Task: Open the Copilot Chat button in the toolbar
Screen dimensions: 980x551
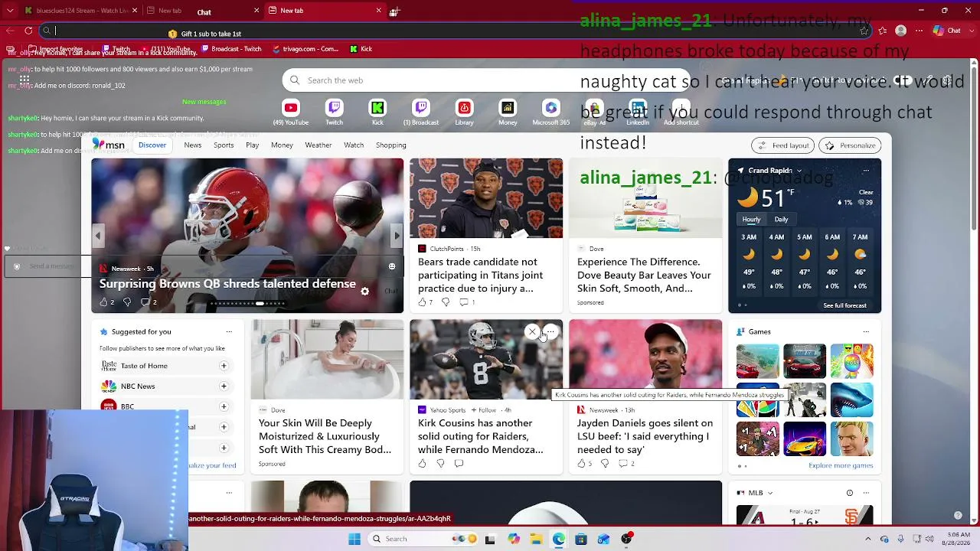Action: click(x=947, y=31)
